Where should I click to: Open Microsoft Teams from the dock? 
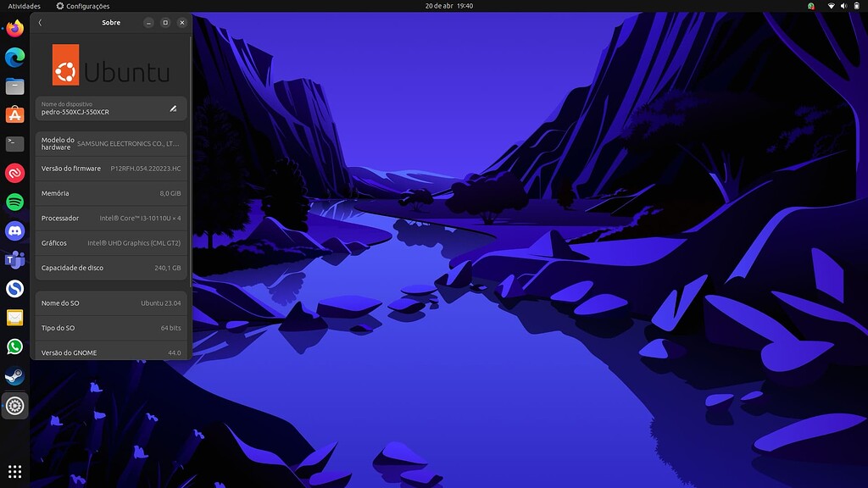click(14, 259)
